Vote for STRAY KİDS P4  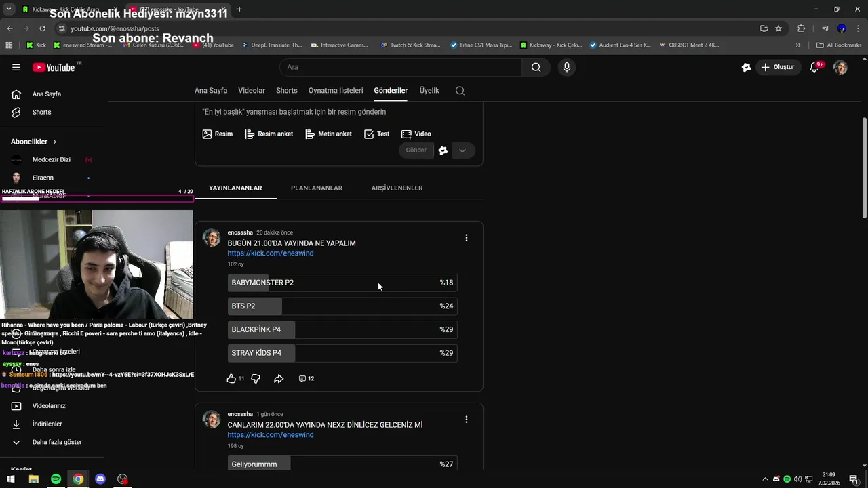[x=342, y=353]
